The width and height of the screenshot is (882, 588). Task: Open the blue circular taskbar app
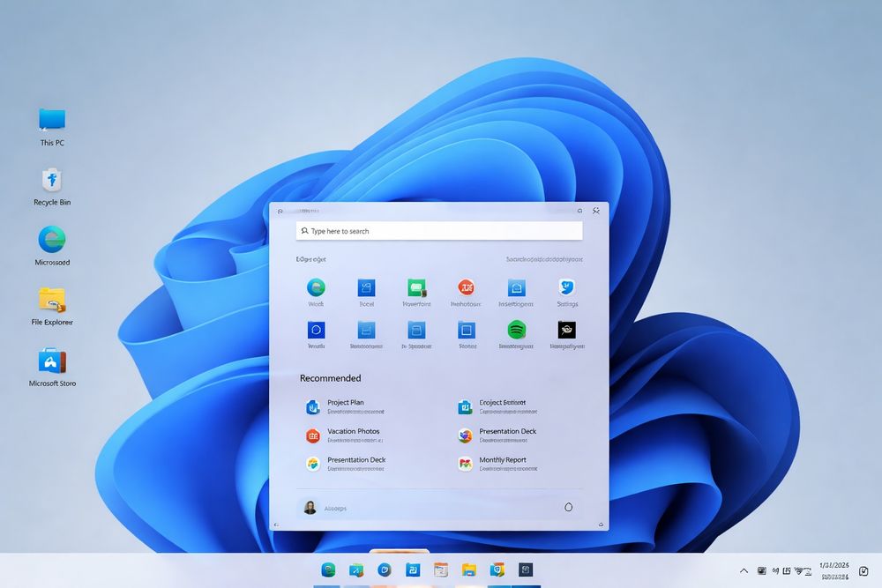pos(385,570)
